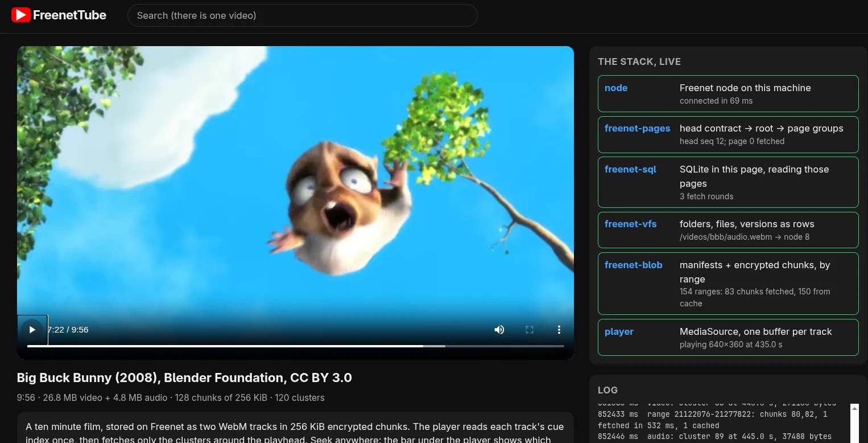Click the FreenetTube wordmark in the header
Viewport: 868px width, 443px height.
(69, 15)
